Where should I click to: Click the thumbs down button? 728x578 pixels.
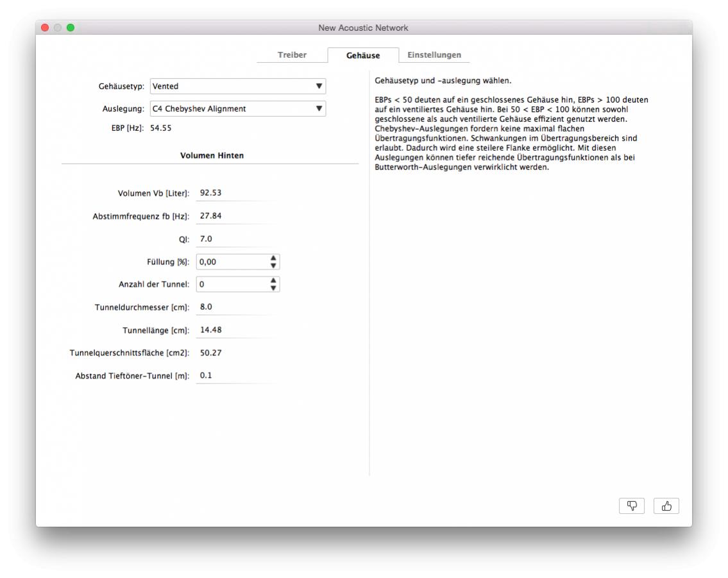(x=631, y=506)
